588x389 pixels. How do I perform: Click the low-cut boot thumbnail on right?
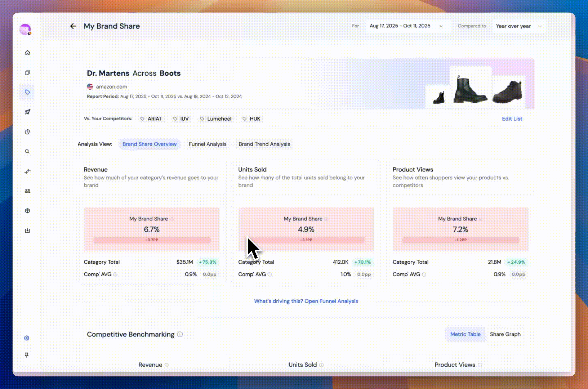coord(508,92)
